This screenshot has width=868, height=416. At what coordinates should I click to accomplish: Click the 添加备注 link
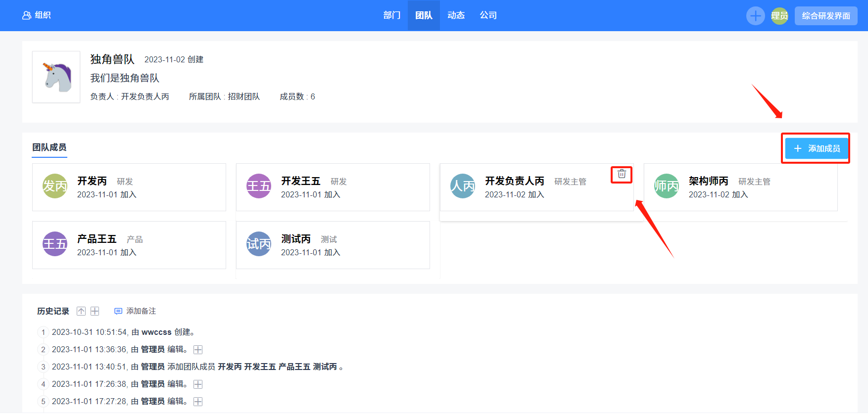[141, 311]
